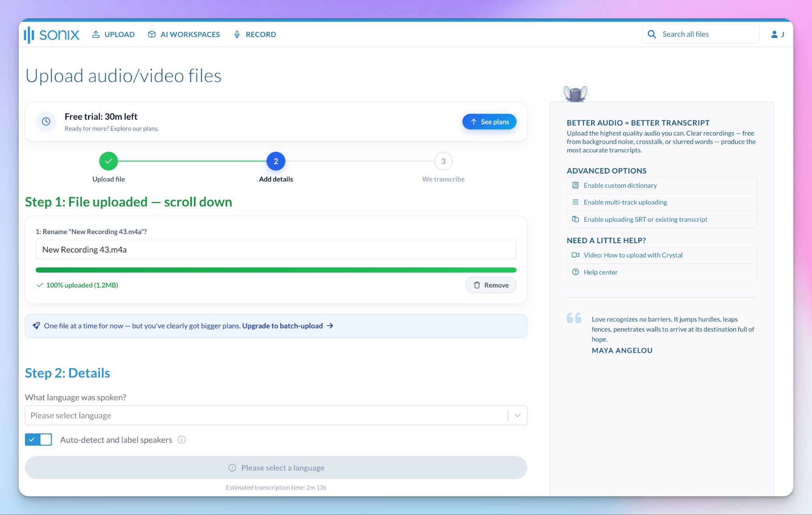Click the Sonix logo
Screen dimensions: 812x515
(52, 34)
